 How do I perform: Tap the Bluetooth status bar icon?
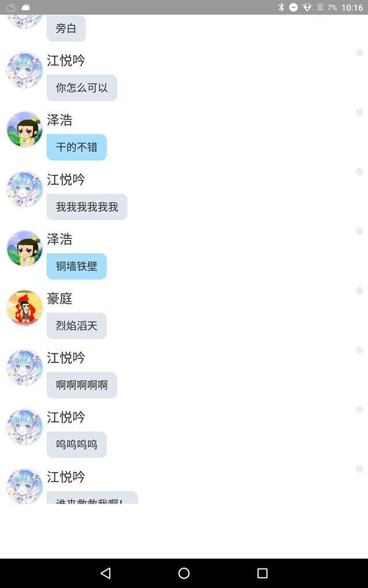[281, 7]
